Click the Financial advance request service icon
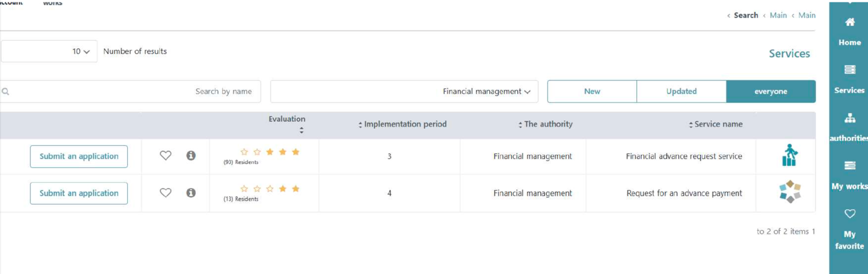This screenshot has width=868, height=274. (x=789, y=156)
